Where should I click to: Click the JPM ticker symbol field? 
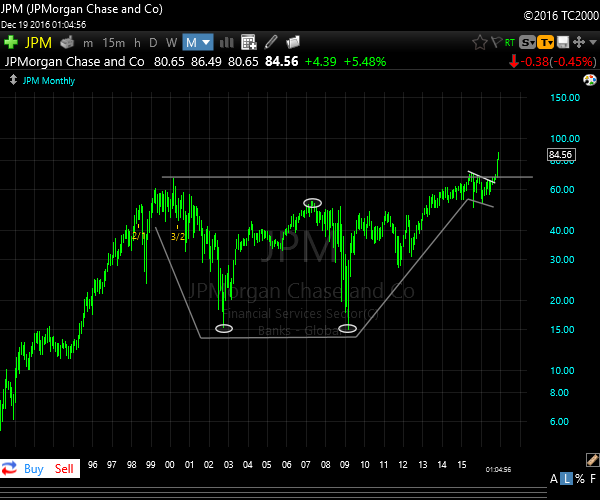pos(38,42)
